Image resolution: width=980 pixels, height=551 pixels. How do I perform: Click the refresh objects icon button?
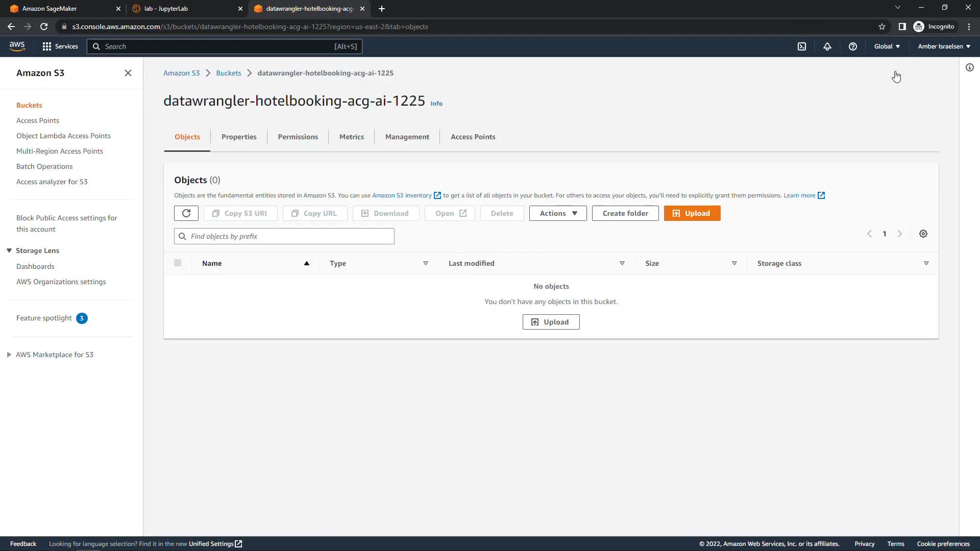point(186,213)
